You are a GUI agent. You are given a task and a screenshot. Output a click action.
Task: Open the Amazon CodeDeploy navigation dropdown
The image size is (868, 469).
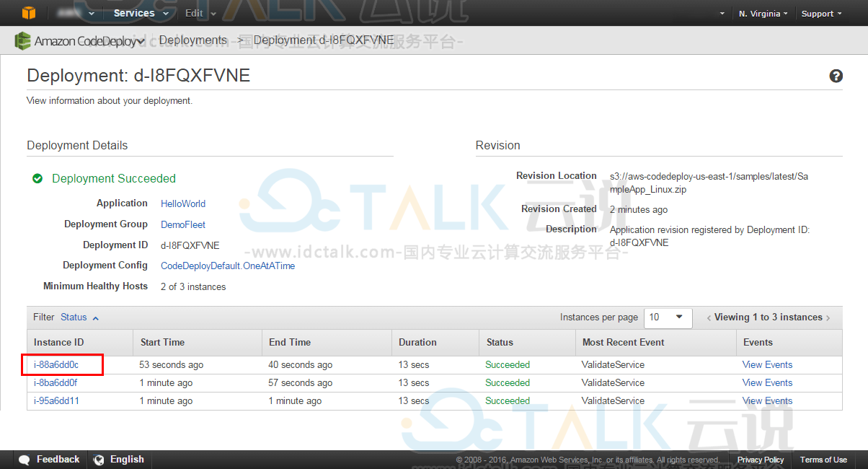[89, 41]
